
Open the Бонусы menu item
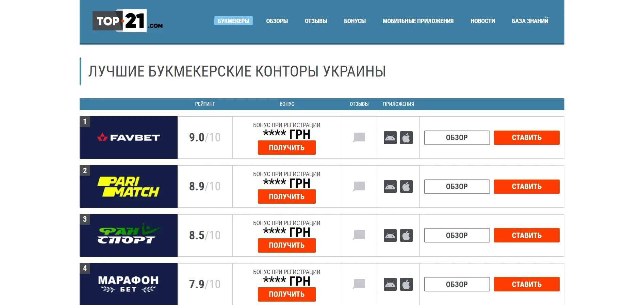(x=355, y=21)
